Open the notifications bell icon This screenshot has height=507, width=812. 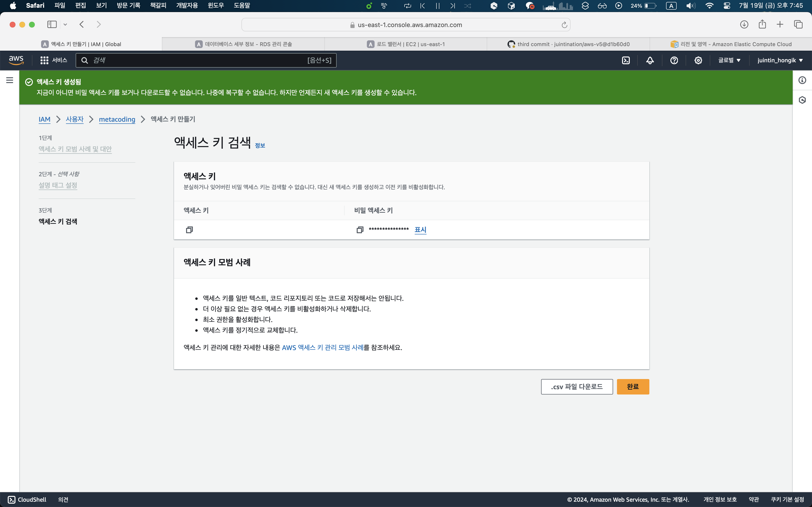[650, 60]
